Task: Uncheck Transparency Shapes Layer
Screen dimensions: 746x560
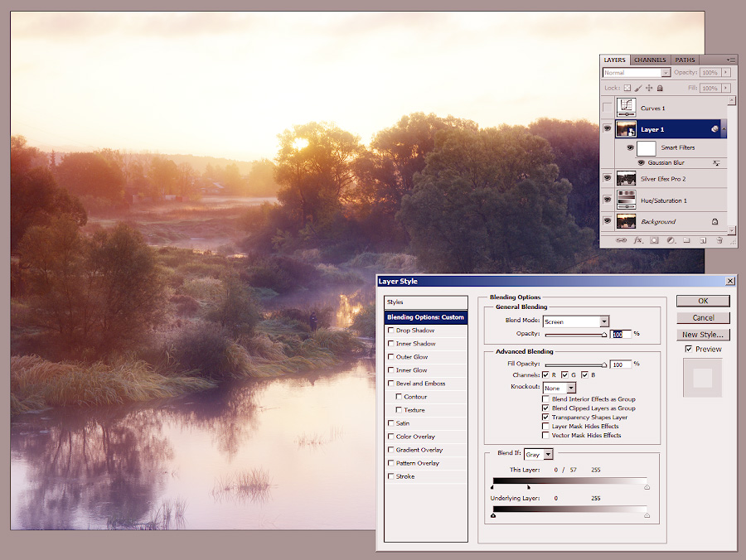Action: pos(545,417)
